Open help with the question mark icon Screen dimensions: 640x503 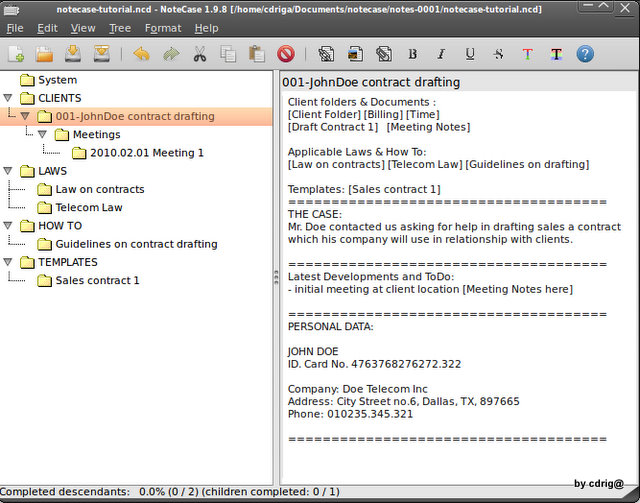coord(585,54)
